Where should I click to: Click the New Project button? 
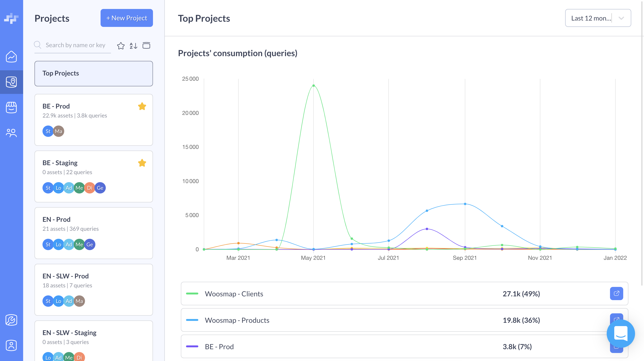click(127, 18)
